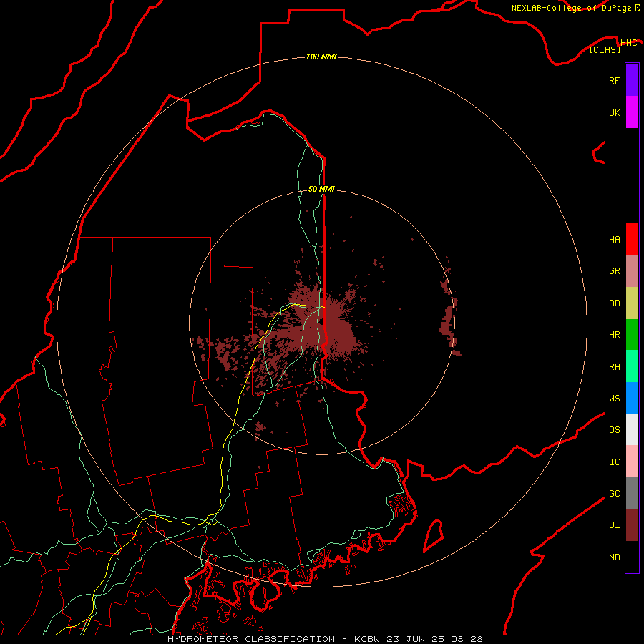
Task: Select the IC light pink swatch
Action: 632,462
